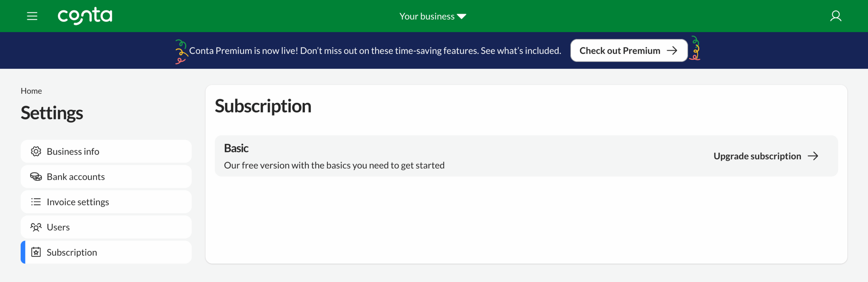Select the Subscription star badge icon
The height and width of the screenshot is (282, 868).
[36, 252]
